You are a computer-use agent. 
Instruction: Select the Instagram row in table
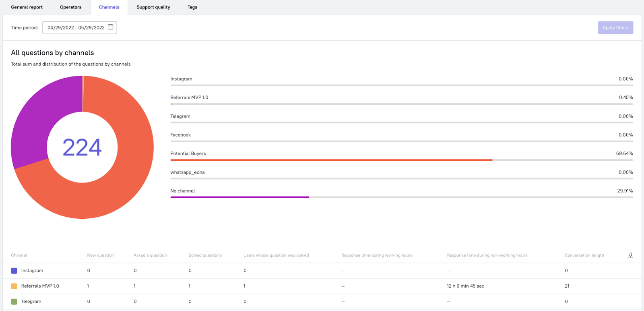point(322,271)
